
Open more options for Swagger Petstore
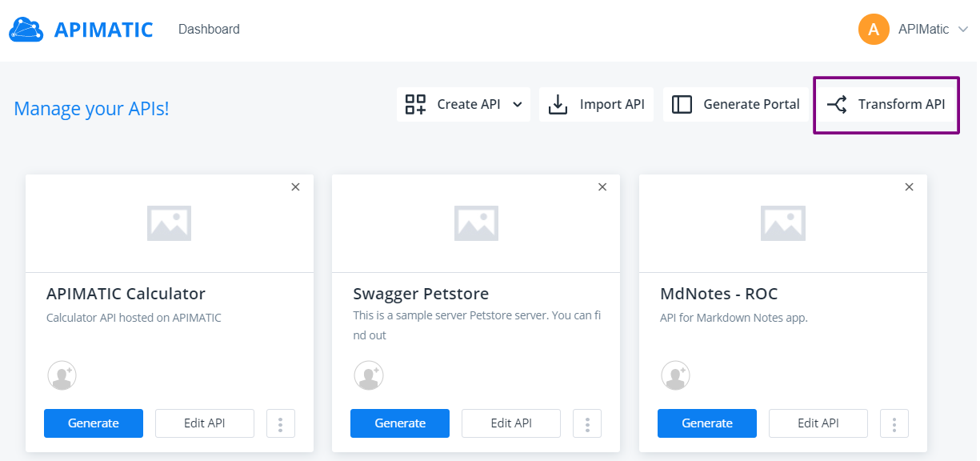coord(587,423)
